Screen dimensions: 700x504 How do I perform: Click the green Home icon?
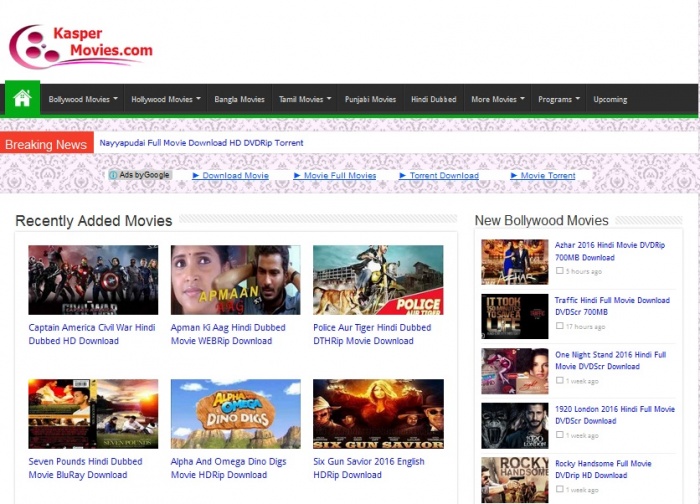pyautogui.click(x=22, y=98)
